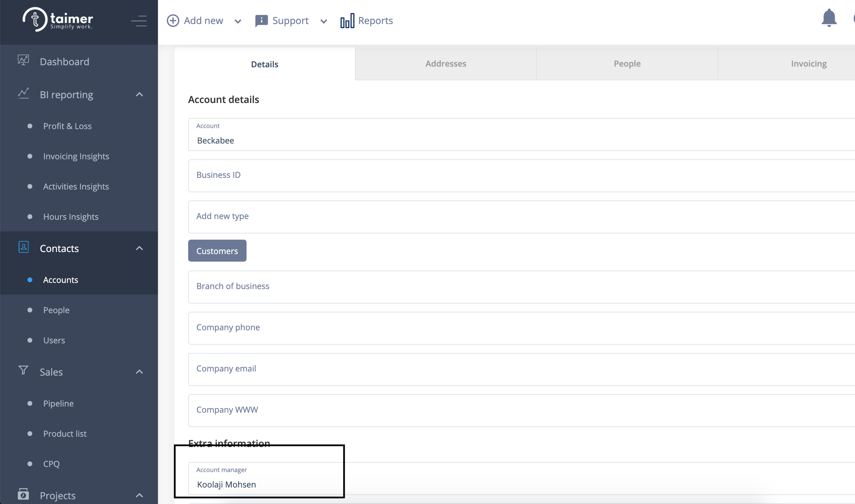Open the Support dropdown arrow
Screen dimensions: 855x504
point(324,21)
